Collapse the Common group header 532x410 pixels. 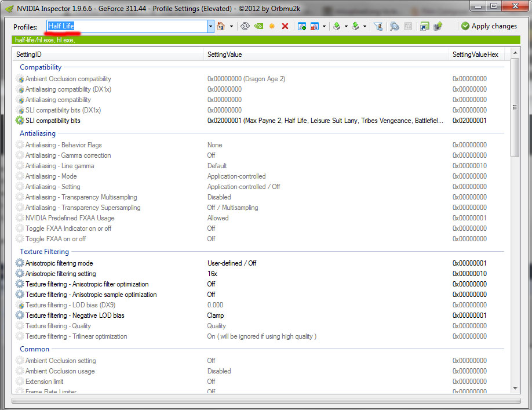pyautogui.click(x=34, y=349)
